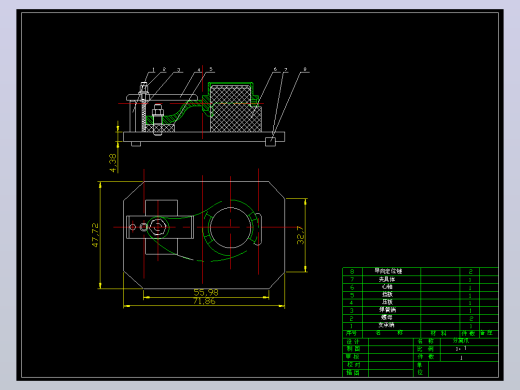
Task: Select the 71.86 overall width dimension text
Action: pos(204,301)
